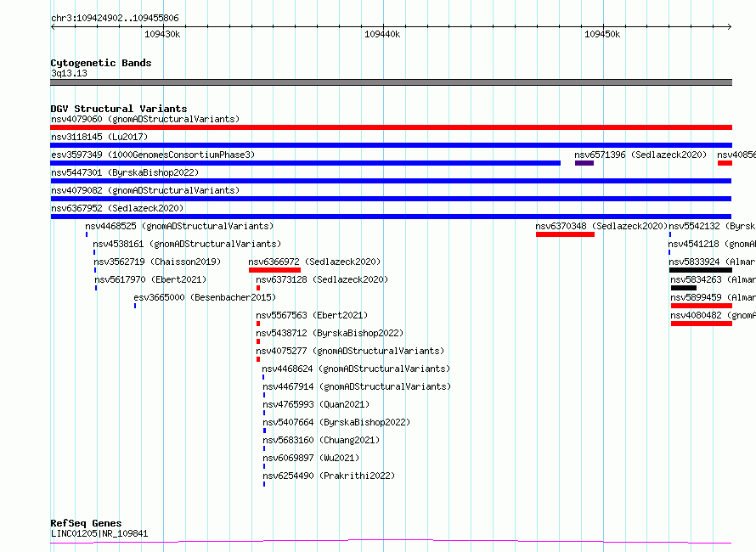Click the red nsv4080482 variant bar
The width and height of the screenshot is (756, 552).
[702, 324]
